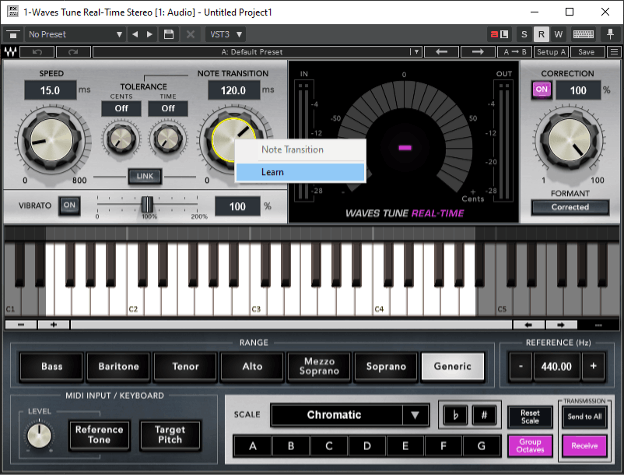Pin the plugin window

click(x=610, y=35)
